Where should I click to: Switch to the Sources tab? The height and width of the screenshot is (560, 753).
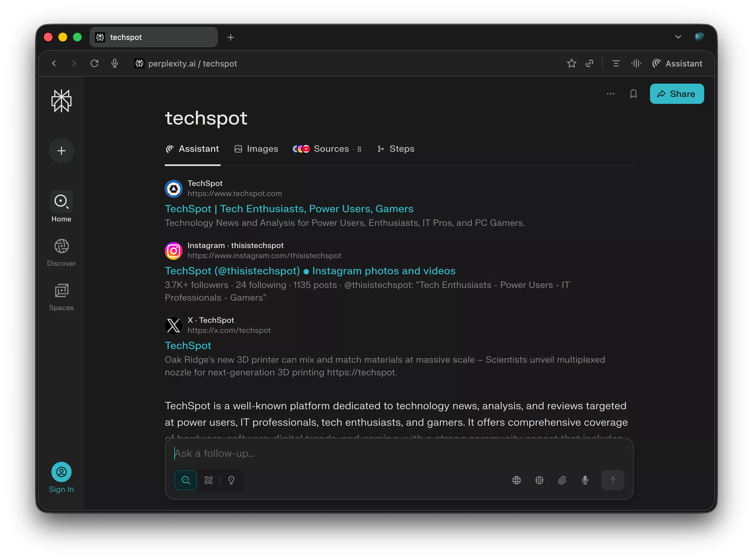(327, 149)
